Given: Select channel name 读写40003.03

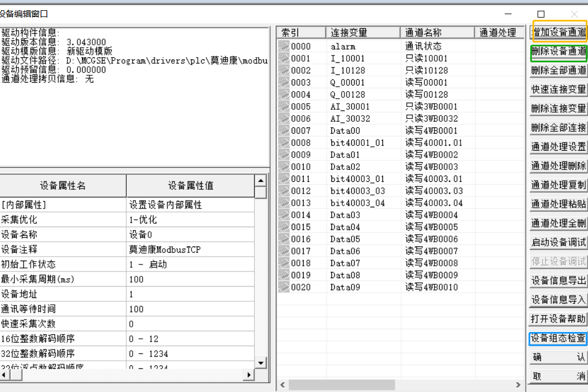Looking at the screenshot, I should 434,191.
